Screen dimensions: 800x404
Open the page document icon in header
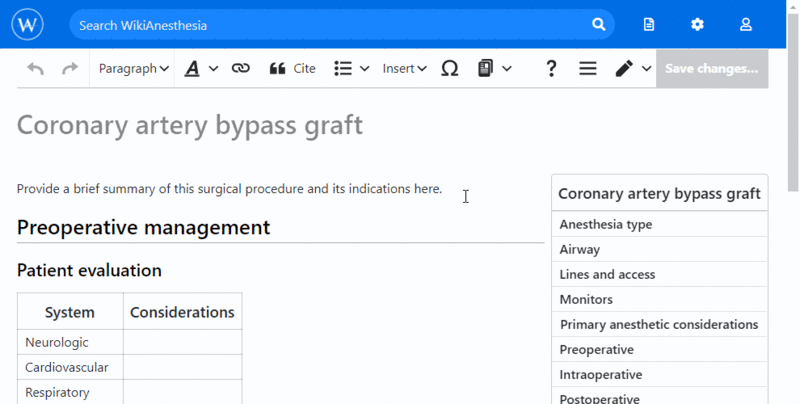[649, 24]
